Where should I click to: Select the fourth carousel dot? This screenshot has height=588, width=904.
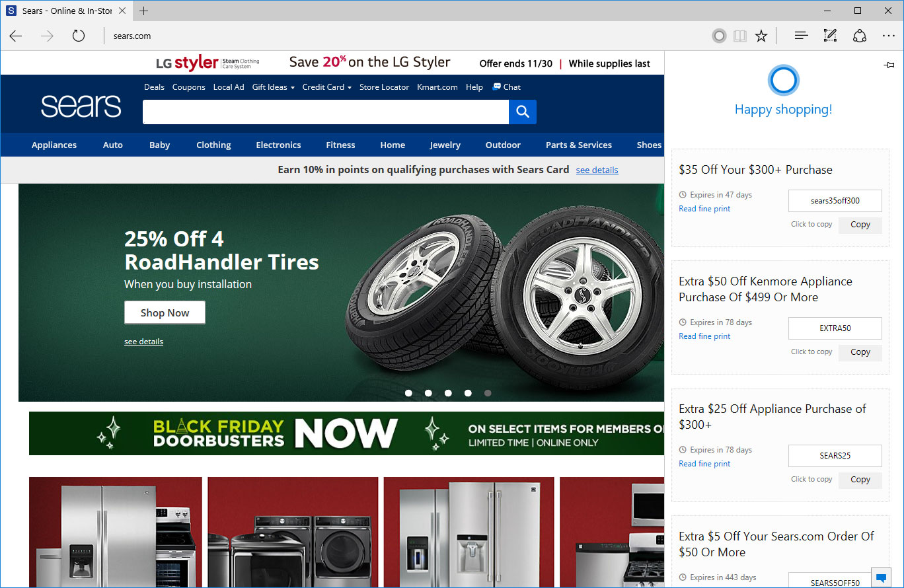click(468, 392)
